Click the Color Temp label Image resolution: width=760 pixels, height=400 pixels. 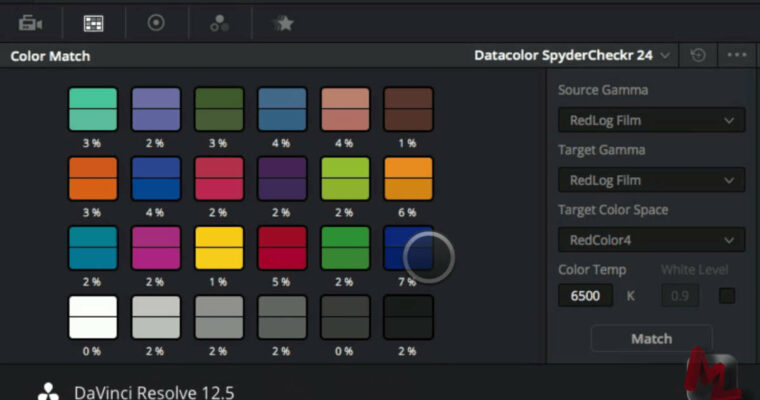pos(592,270)
